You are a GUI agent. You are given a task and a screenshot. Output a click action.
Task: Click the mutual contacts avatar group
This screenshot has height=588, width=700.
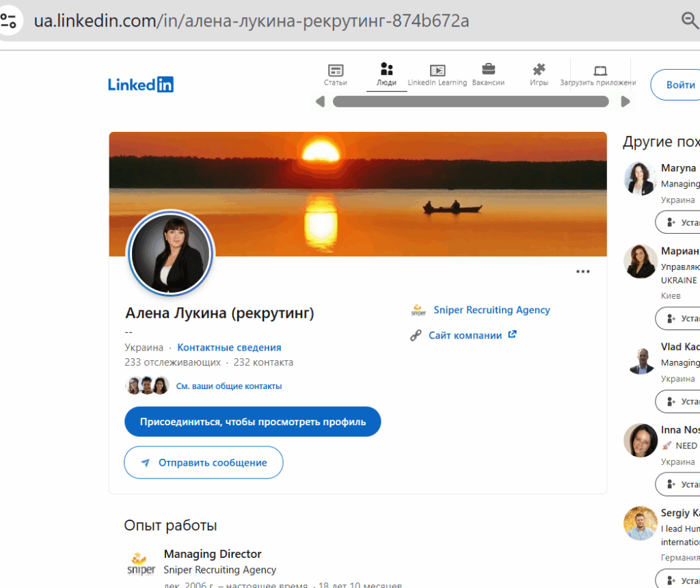tap(147, 386)
